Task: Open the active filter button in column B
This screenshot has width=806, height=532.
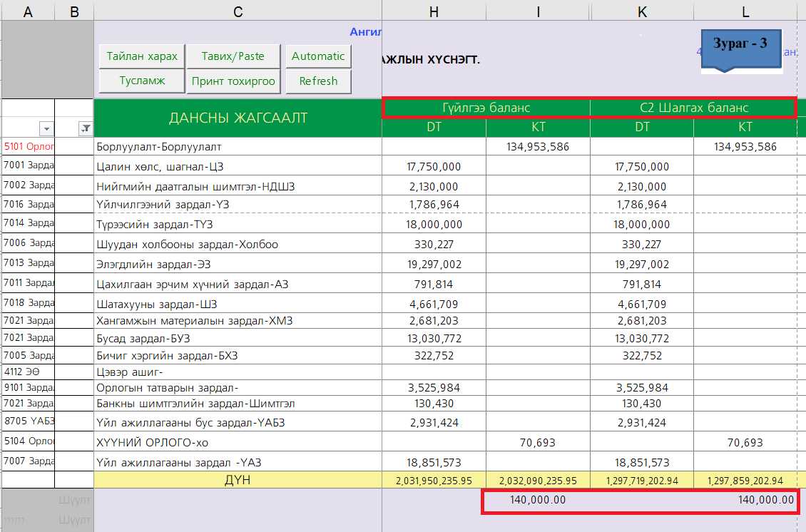Action: coord(86,128)
